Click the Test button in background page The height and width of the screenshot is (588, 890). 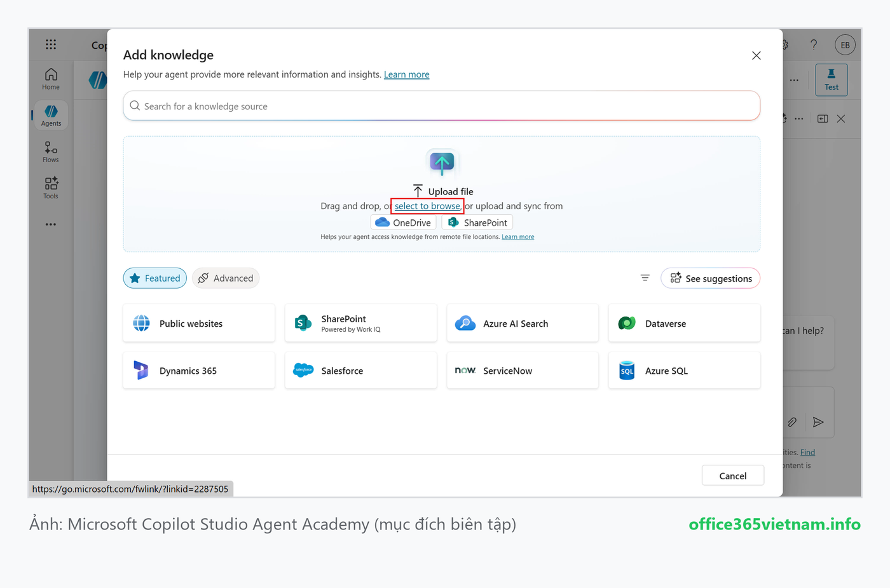[x=832, y=80]
